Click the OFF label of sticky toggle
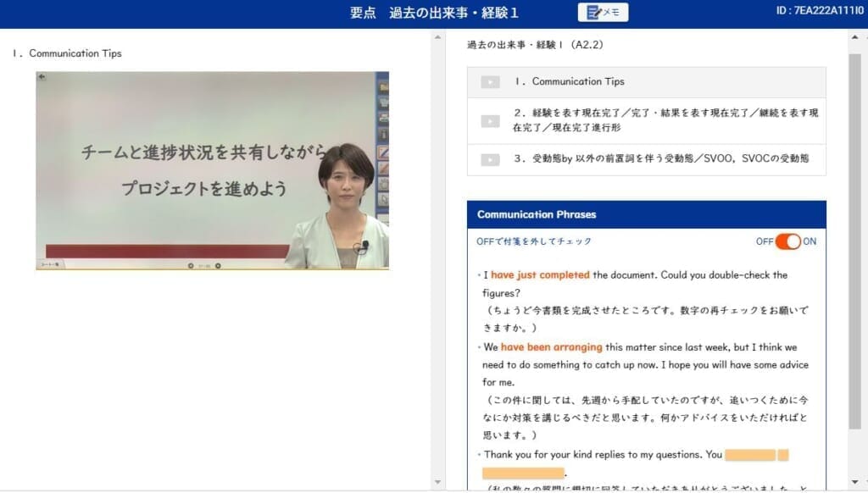Image resolution: width=868 pixels, height=493 pixels. click(x=765, y=241)
